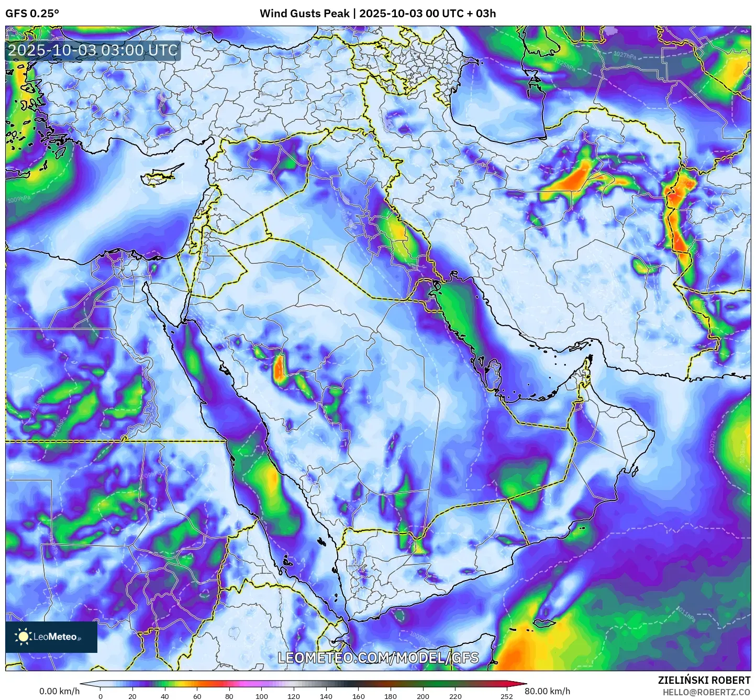Click the 0.00 km/h minimum label
756x700 pixels.
(x=60, y=691)
